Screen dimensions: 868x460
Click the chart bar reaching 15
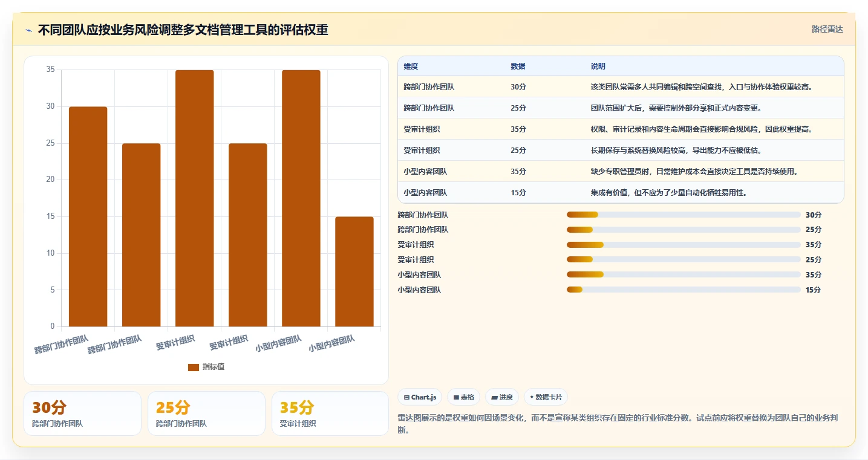(x=354, y=271)
